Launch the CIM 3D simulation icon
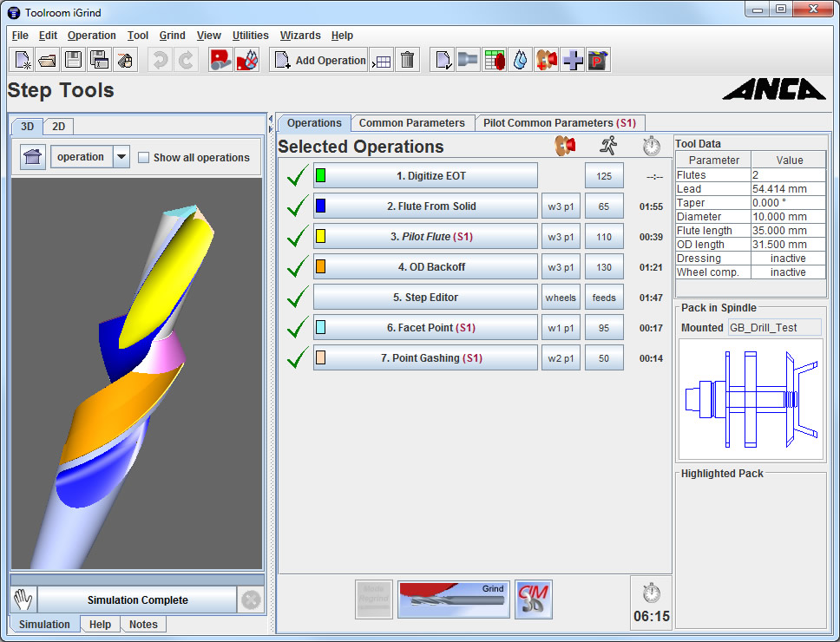Screen dimensions: 840x642 click(x=533, y=599)
